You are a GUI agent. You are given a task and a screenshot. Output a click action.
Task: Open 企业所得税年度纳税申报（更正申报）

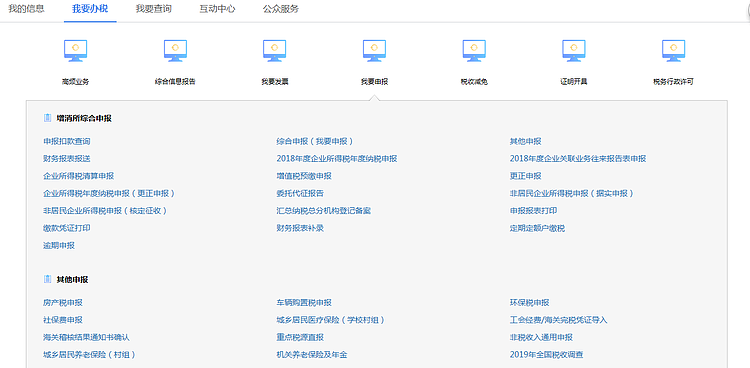(x=109, y=194)
